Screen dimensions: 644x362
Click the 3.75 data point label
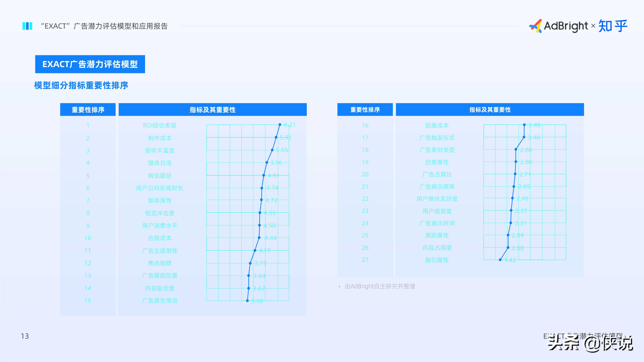(x=260, y=263)
